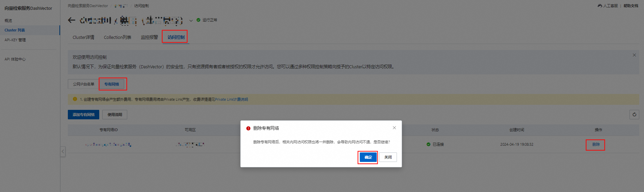Click the 删除专有网络 dialog title
This screenshot has height=192, width=644.
point(266,128)
